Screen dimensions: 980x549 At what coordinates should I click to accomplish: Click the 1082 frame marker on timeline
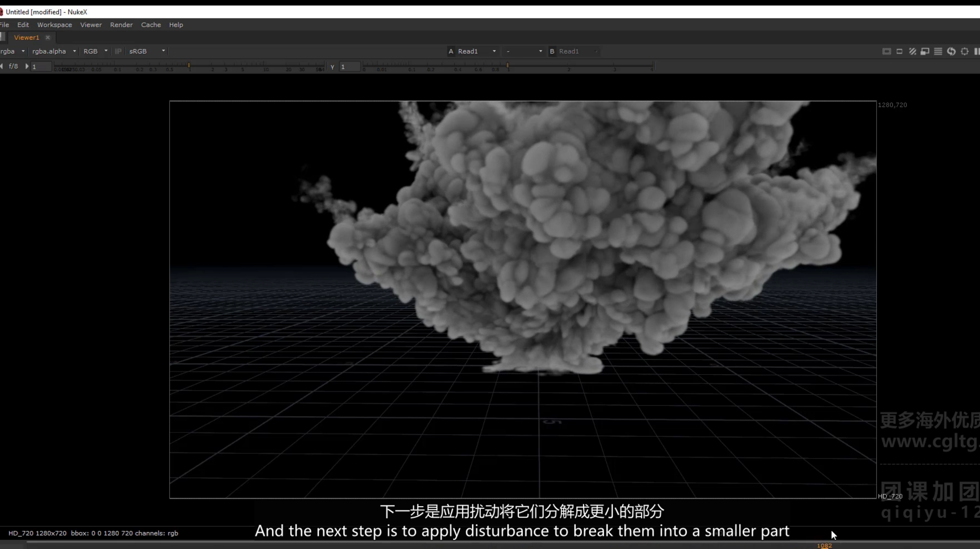click(x=824, y=546)
